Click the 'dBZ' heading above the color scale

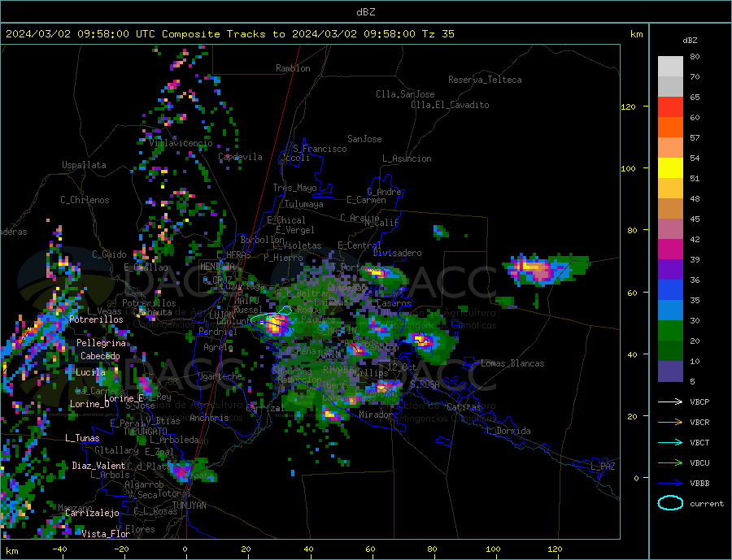[x=690, y=41]
